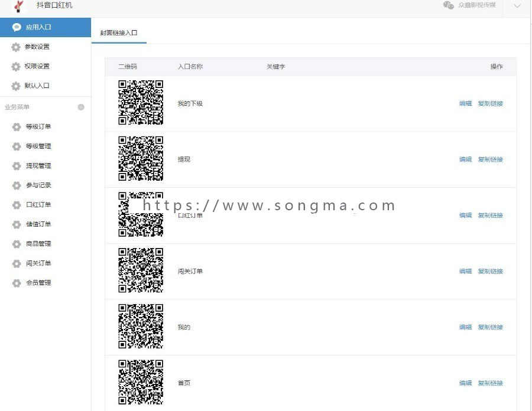The height and width of the screenshot is (411, 532).
Task: Open 等级订单 in the sidebar
Action: click(38, 126)
